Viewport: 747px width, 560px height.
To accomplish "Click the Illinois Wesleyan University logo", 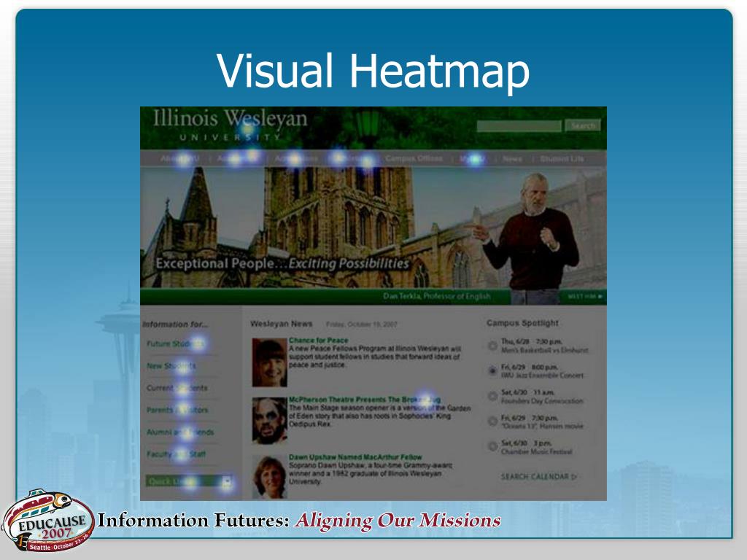I will (x=230, y=125).
